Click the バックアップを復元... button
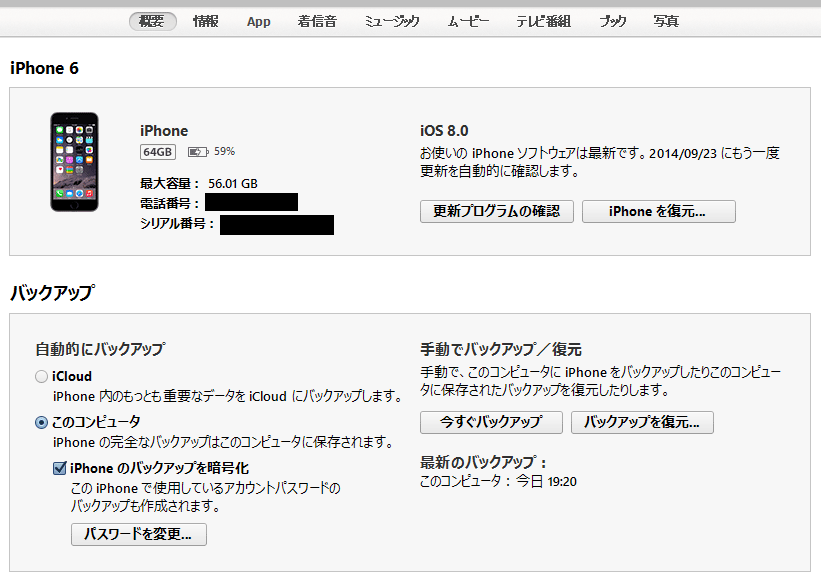The image size is (821, 583). point(642,422)
